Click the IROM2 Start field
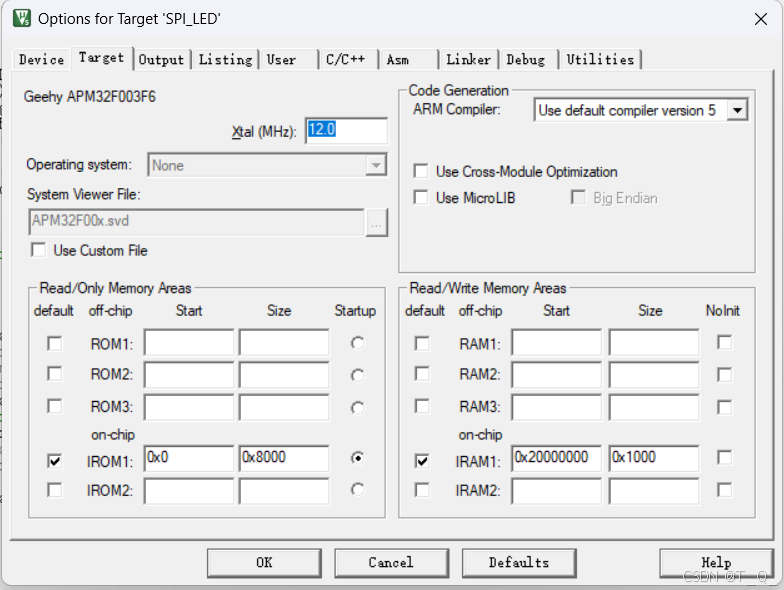This screenshot has height=590, width=784. point(188,491)
